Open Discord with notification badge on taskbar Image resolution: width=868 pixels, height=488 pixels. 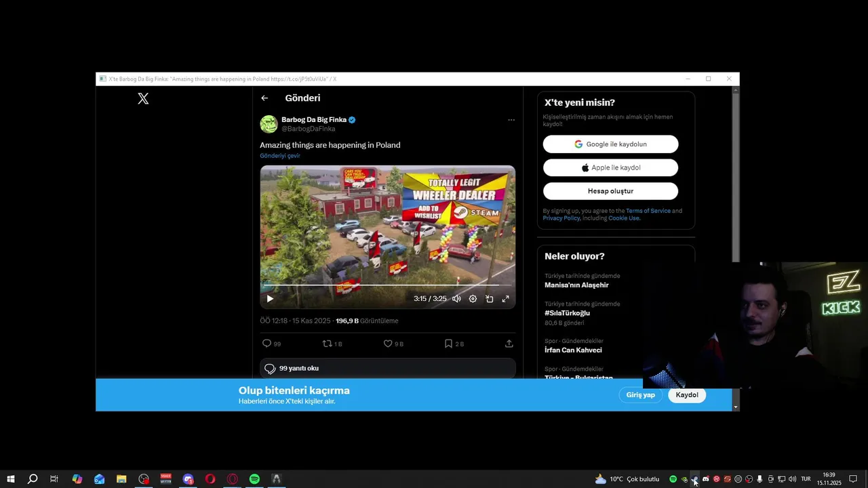[188, 479]
